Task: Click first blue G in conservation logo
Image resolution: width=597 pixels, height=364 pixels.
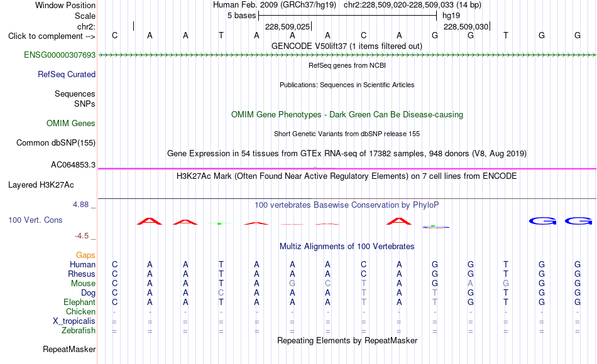Action: (x=542, y=221)
